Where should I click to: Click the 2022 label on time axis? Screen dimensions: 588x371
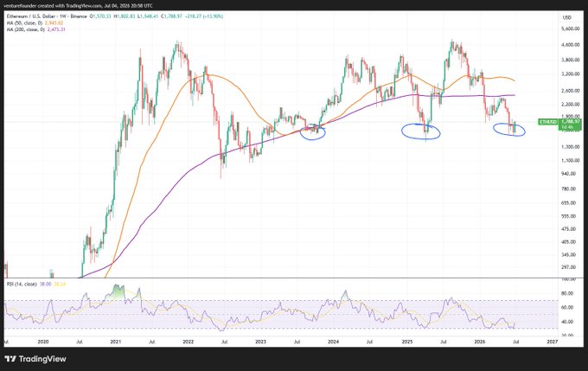pyautogui.click(x=188, y=342)
